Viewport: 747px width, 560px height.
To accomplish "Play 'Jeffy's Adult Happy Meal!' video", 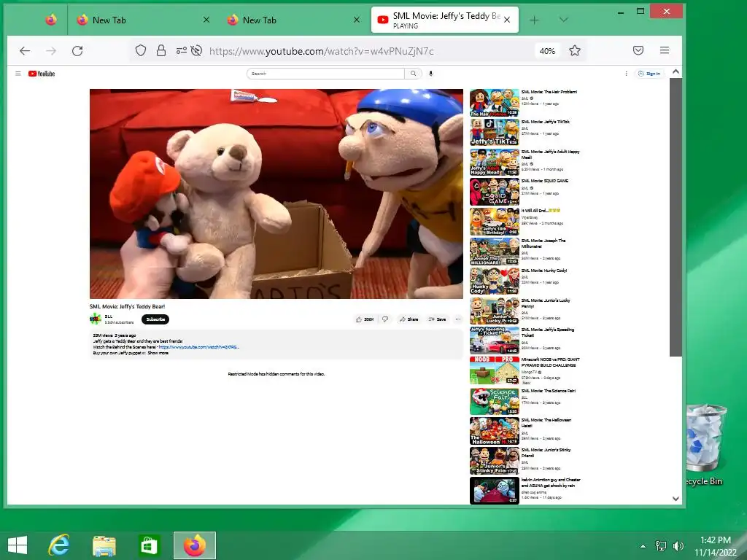I will click(494, 162).
